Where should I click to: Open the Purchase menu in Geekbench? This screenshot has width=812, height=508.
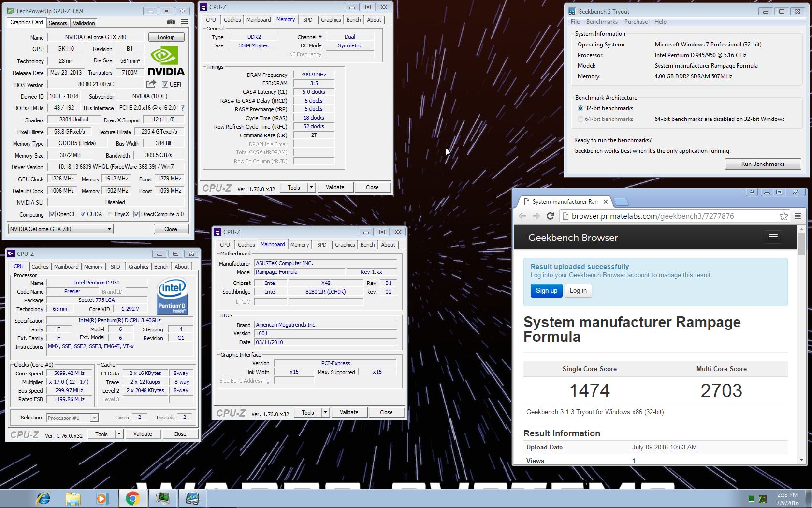point(636,22)
